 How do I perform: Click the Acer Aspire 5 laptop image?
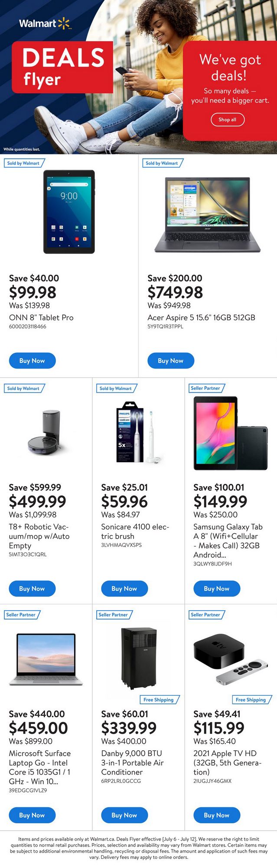click(x=208, y=214)
